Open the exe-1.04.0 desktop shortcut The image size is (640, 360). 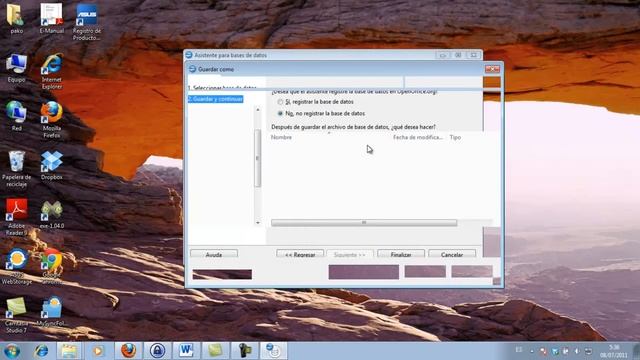(51, 213)
